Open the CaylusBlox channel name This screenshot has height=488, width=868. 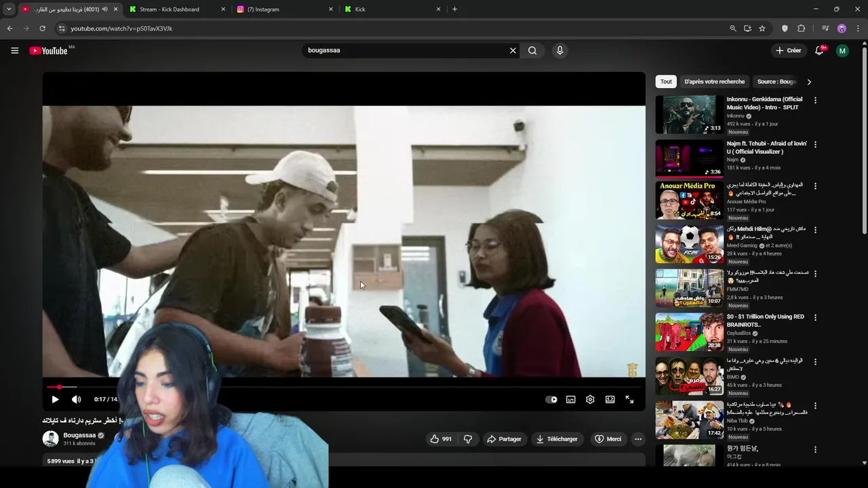pyautogui.click(x=739, y=333)
